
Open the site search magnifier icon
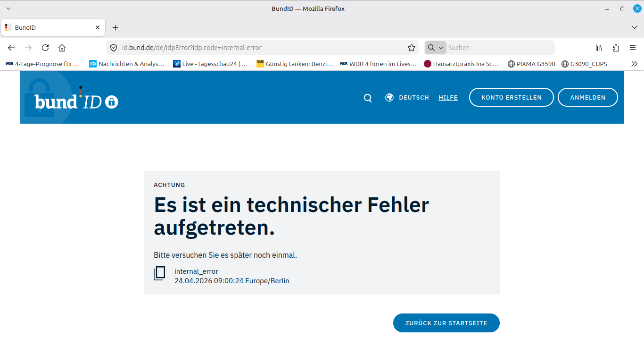coord(368,98)
